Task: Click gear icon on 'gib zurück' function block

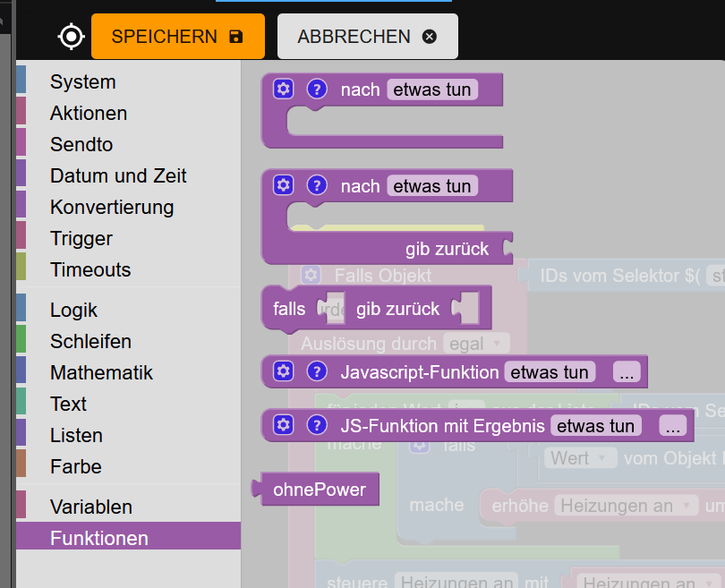Action: click(284, 185)
